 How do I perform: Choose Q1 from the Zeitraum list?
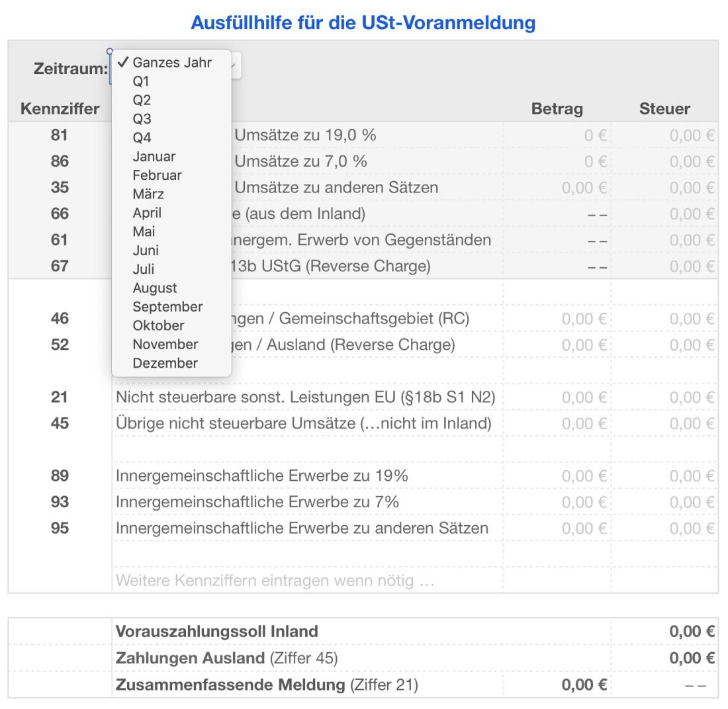click(x=140, y=81)
